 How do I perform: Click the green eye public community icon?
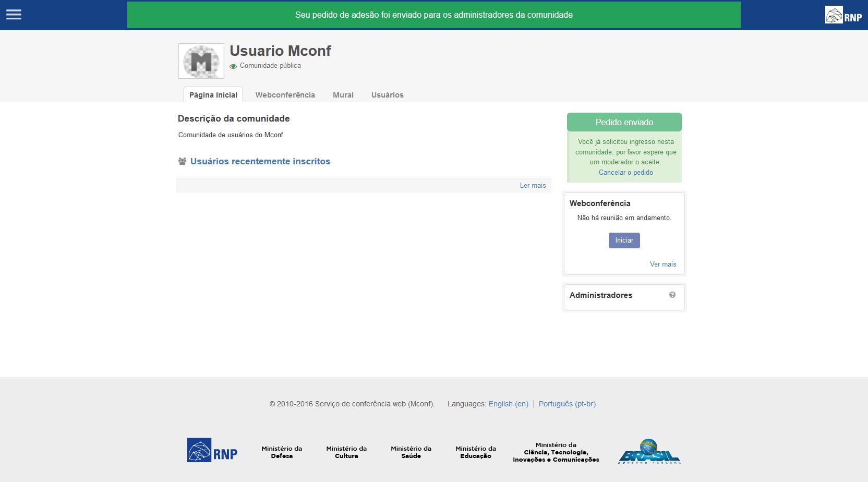[x=233, y=66]
